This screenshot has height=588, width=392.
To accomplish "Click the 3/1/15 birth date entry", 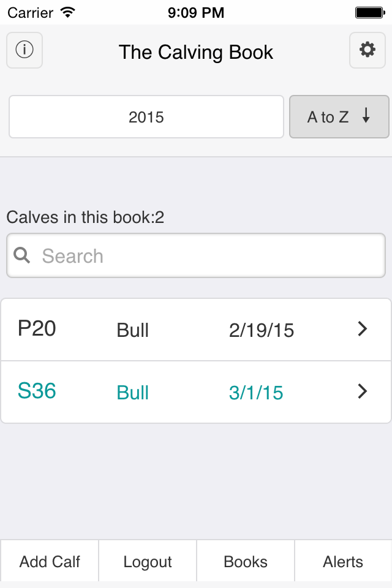I will pos(256,393).
